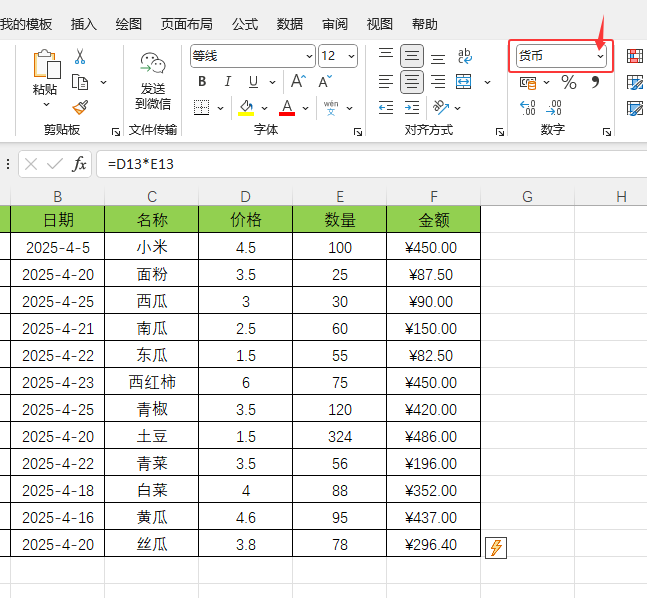Increase font size with large A icon
The width and height of the screenshot is (647, 598).
298,81
